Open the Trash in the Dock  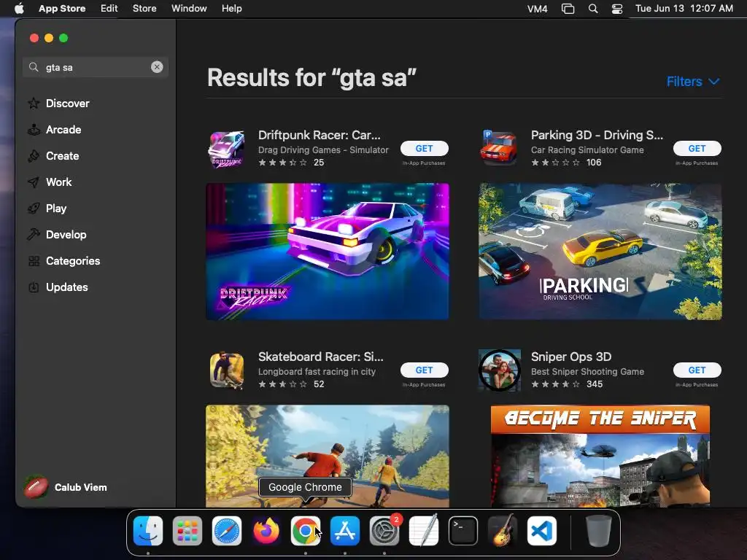point(599,531)
